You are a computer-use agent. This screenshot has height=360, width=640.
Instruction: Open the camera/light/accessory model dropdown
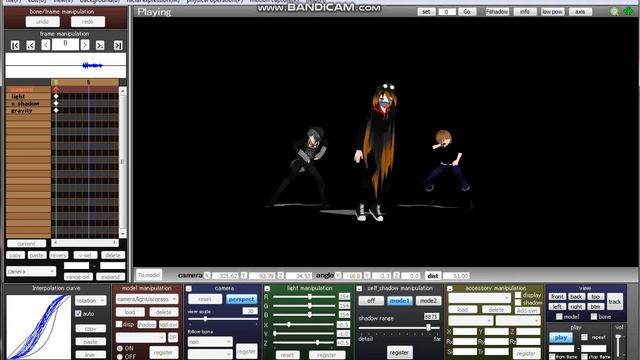point(147,299)
